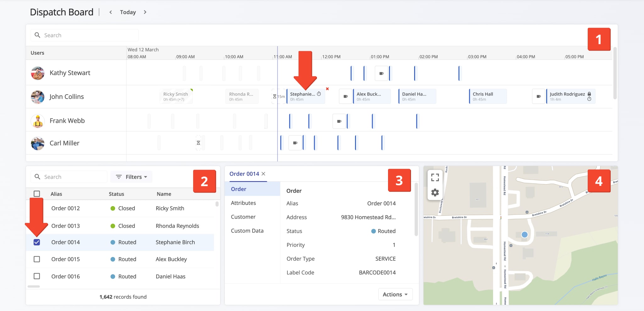The image size is (644, 311).
Task: Select the Stephanie timeline stop
Action: pyautogui.click(x=305, y=96)
